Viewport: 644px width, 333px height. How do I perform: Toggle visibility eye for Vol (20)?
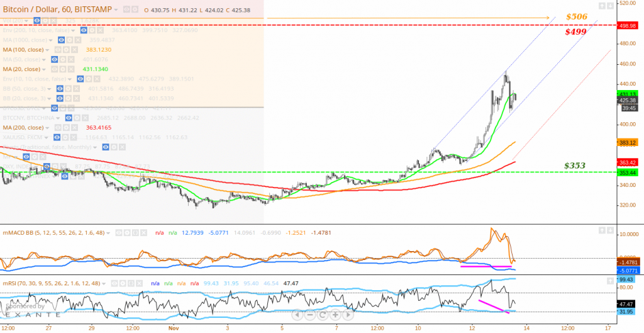[x=37, y=21]
